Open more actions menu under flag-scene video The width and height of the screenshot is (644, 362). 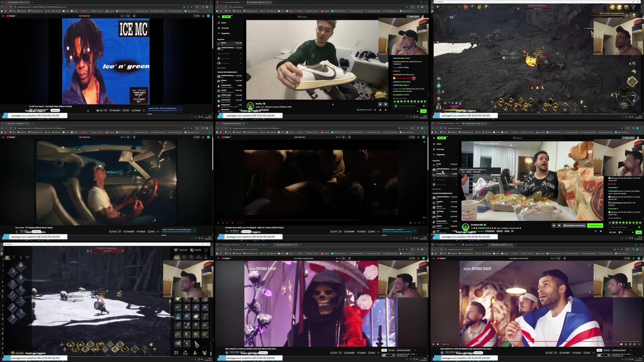[594, 353]
